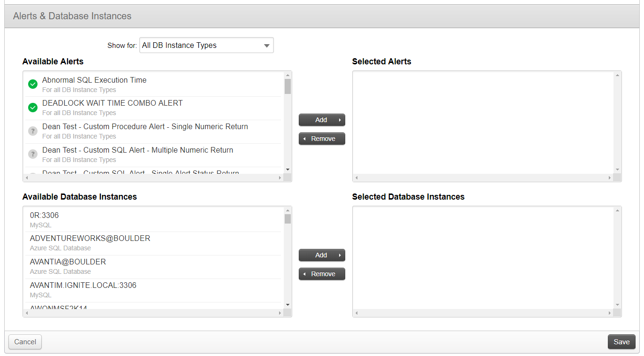Click green check icon beside Abnormal SQL Execution Time
The height and width of the screenshot is (356, 644).
click(33, 85)
